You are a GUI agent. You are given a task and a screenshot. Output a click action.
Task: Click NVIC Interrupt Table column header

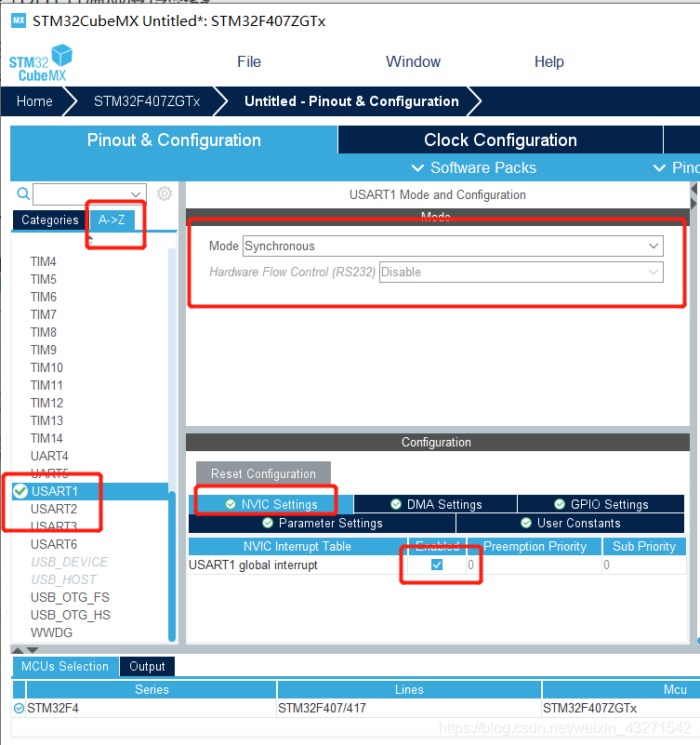pos(297,546)
